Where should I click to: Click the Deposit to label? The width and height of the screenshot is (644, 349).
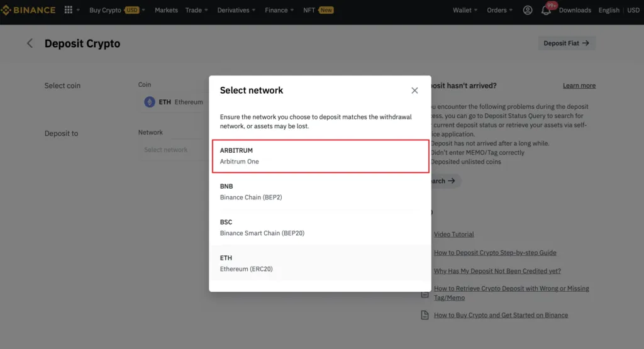61,133
